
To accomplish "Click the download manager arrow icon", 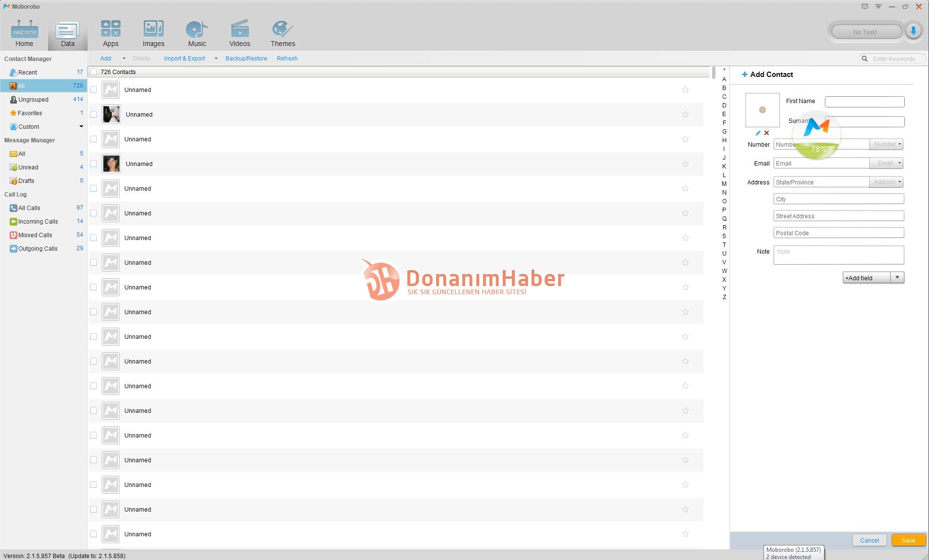I will (x=913, y=31).
